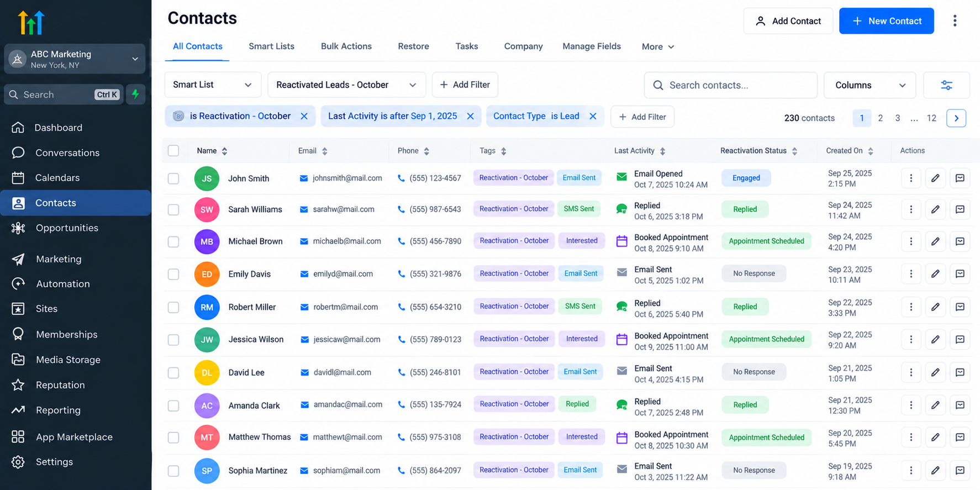Message Sarah Williams via the chat icon
The image size is (980, 490).
pos(960,209)
